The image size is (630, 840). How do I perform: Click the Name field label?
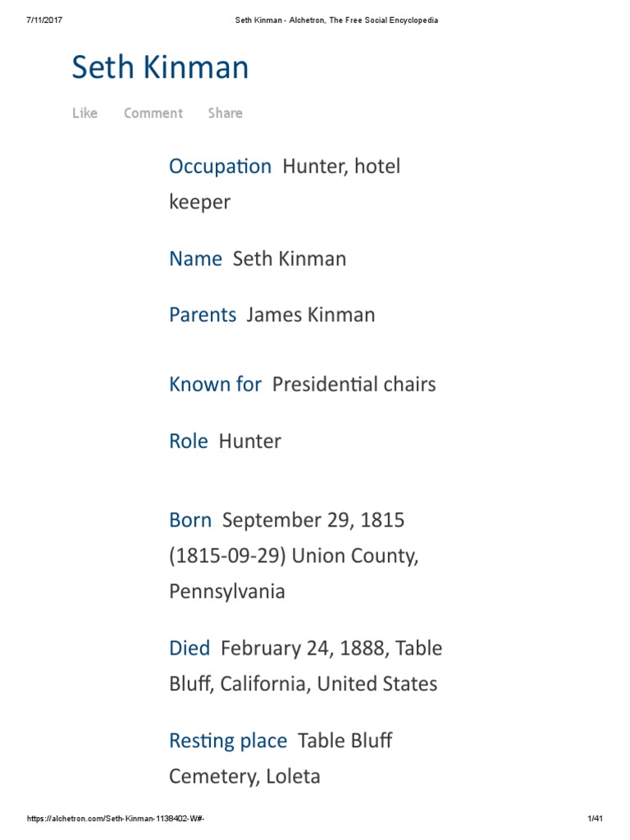(x=195, y=259)
